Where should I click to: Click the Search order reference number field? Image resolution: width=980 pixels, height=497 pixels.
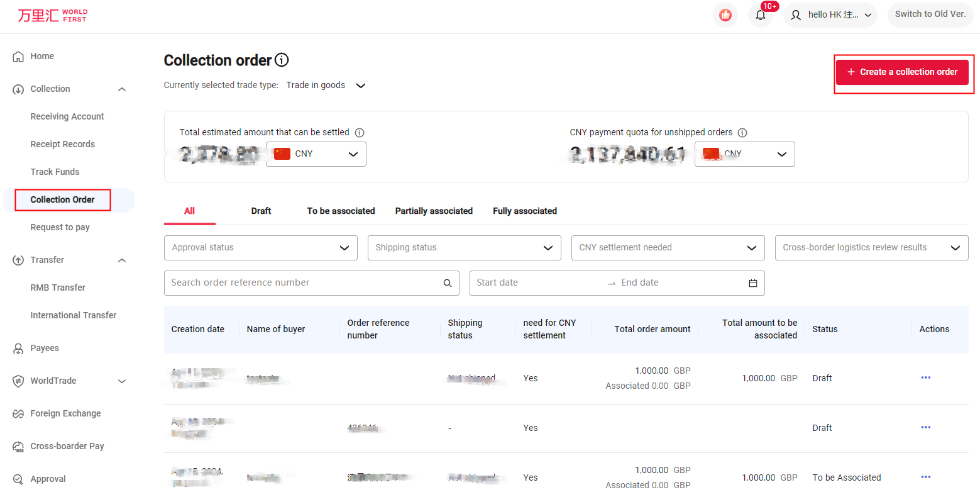(x=302, y=283)
